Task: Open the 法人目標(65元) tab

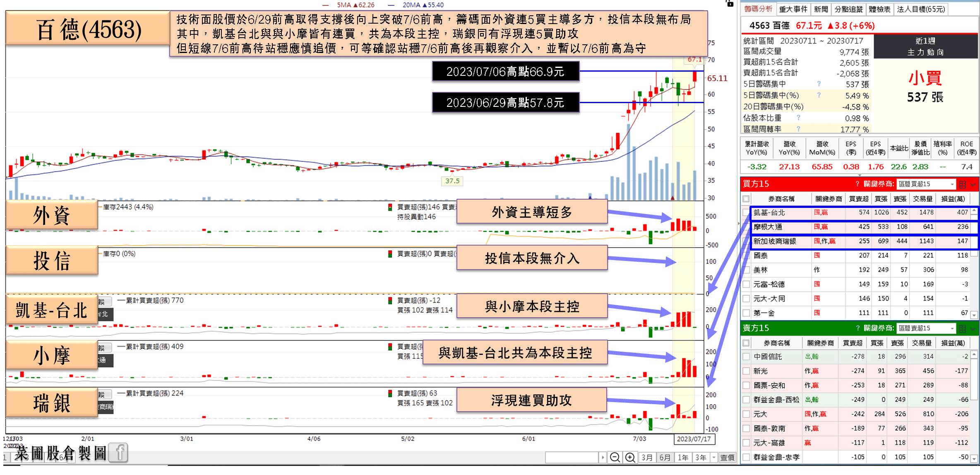Action: point(921,9)
